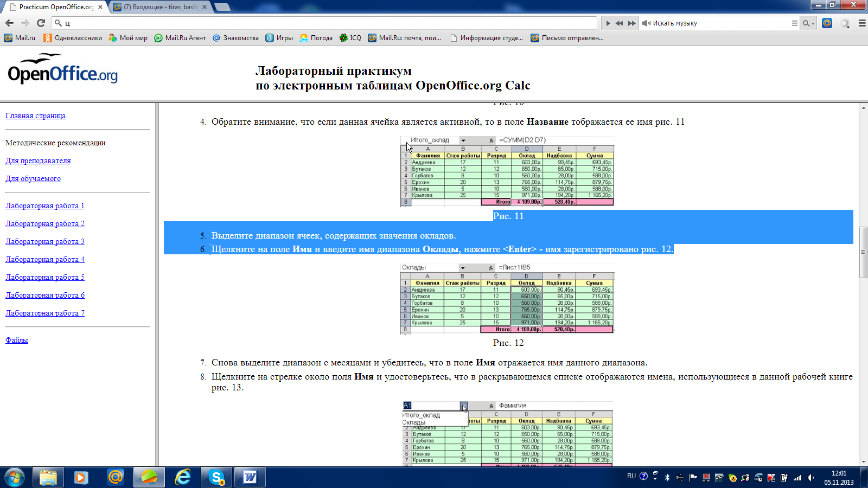
Task: Open Windows Explorer from taskbar
Action: tap(48, 477)
